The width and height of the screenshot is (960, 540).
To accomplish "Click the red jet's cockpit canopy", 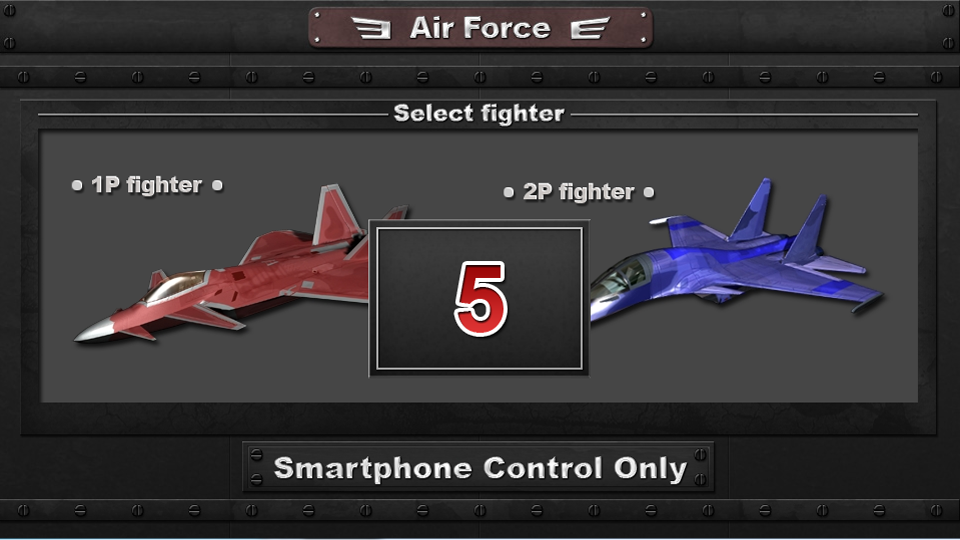I will pos(176,287).
